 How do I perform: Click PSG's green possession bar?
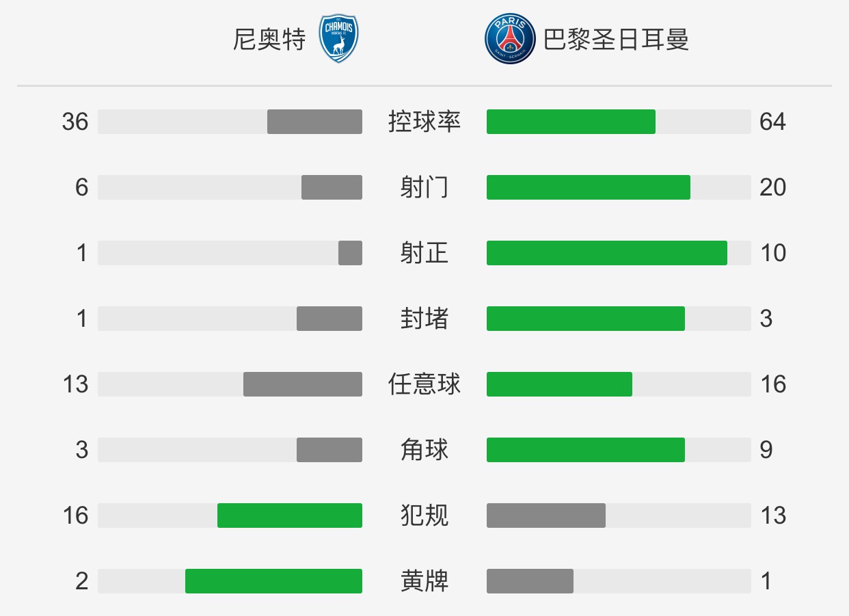tap(571, 122)
